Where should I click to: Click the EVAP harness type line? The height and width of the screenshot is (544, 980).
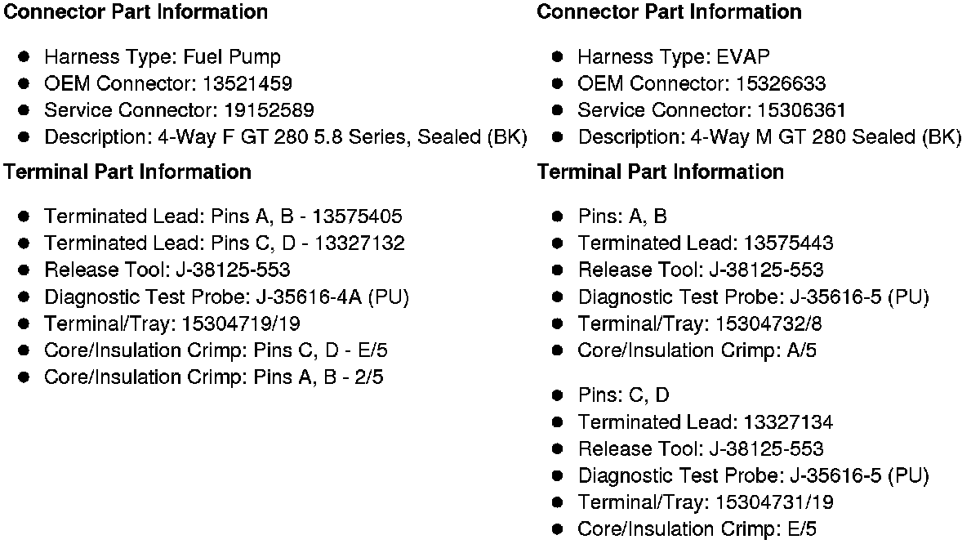coord(674,57)
